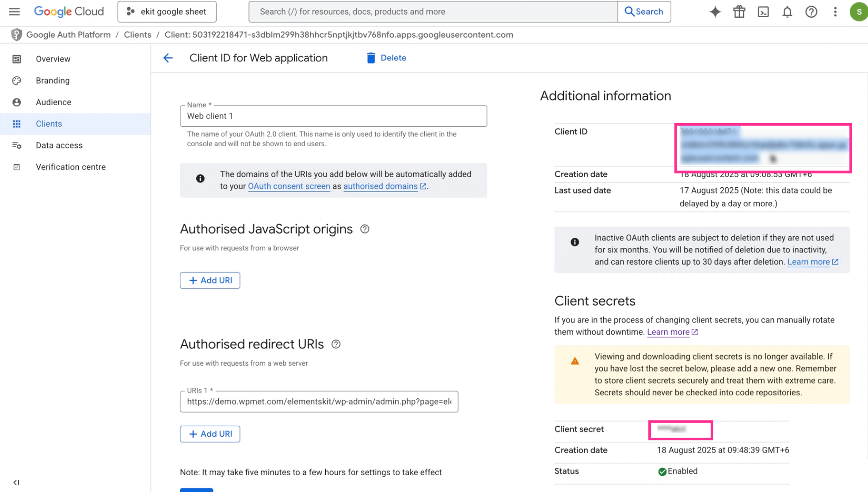
Task: Open the account avatar S
Action: tap(859, 12)
